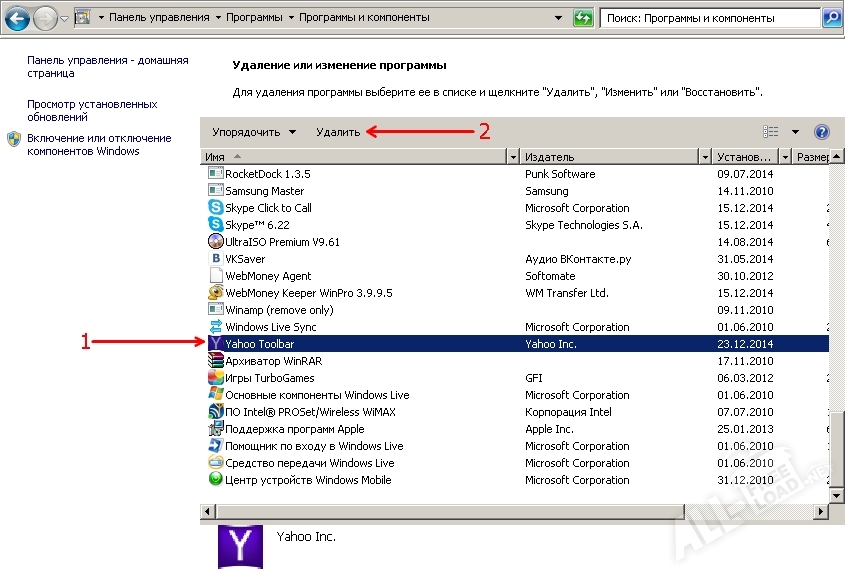845x573 pixels.
Task: Open the Упорядочить dropdown menu
Action: click(254, 132)
